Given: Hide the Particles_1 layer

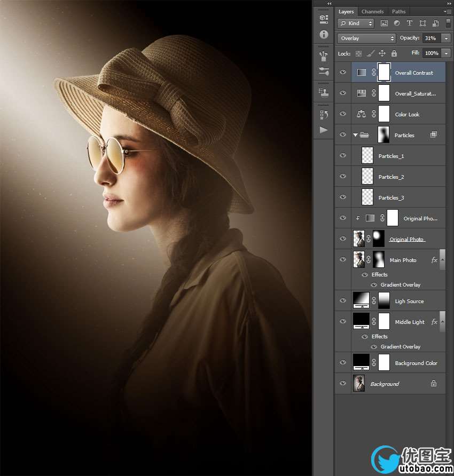Looking at the screenshot, I should tap(343, 155).
